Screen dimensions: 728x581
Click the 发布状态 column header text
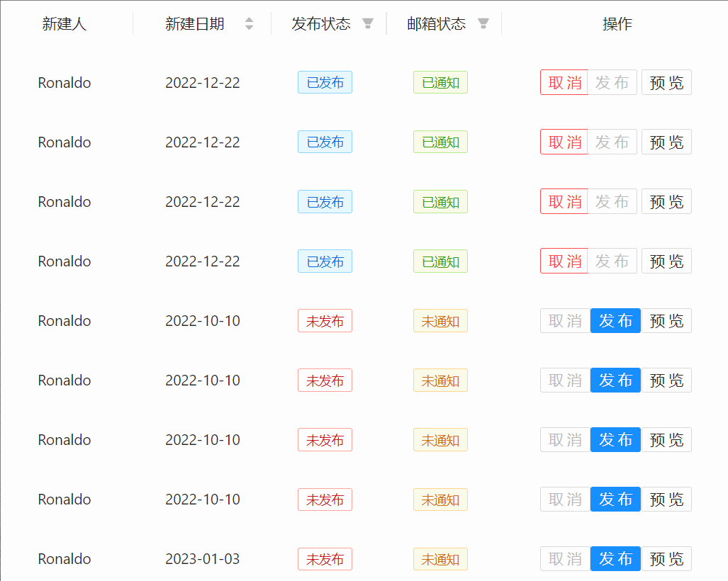coord(321,24)
